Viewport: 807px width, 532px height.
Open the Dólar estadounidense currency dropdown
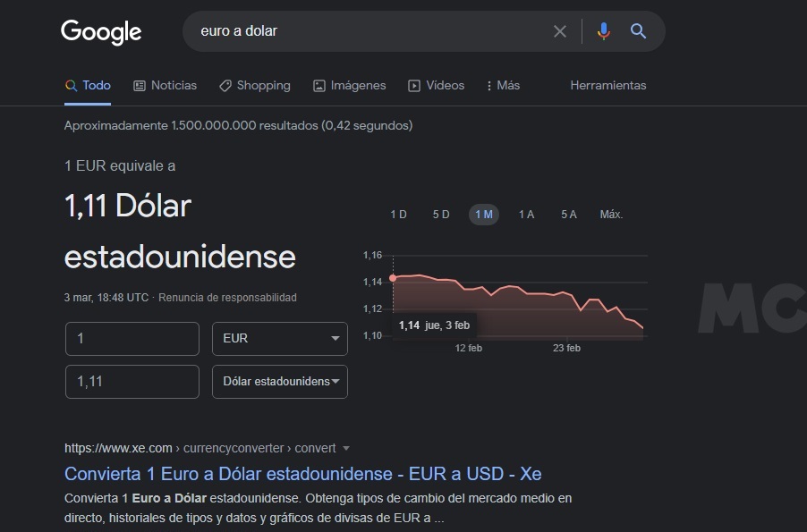279,382
